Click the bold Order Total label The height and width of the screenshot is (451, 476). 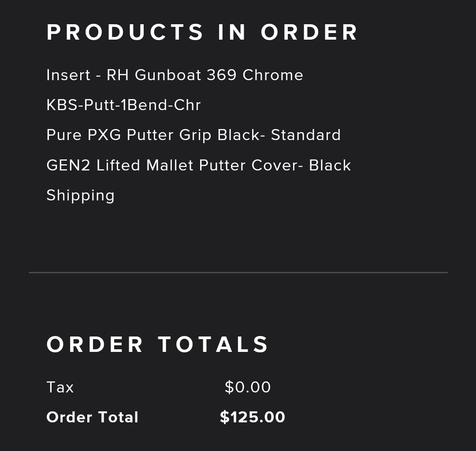tap(92, 417)
